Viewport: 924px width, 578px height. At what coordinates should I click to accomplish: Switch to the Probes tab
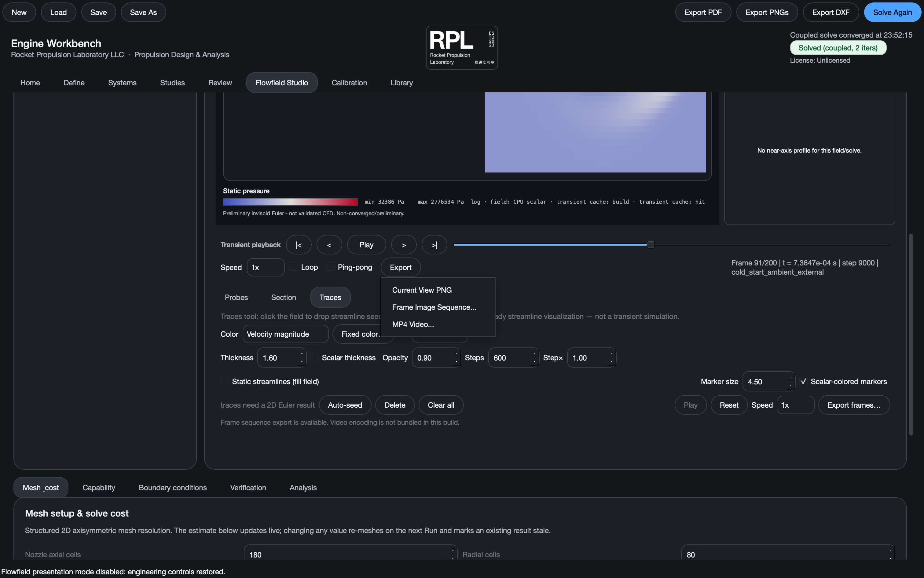pyautogui.click(x=236, y=297)
